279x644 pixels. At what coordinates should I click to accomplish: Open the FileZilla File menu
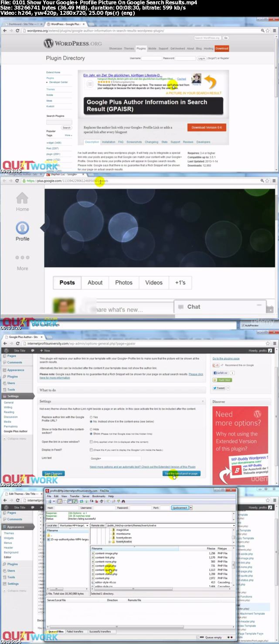pos(50,496)
